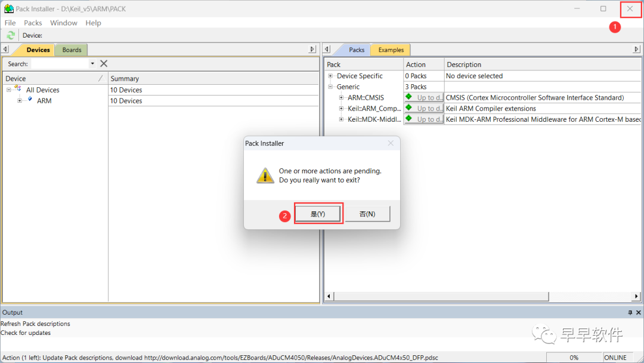The height and width of the screenshot is (363, 644).
Task: Open the Packs menu
Action: coord(33,23)
